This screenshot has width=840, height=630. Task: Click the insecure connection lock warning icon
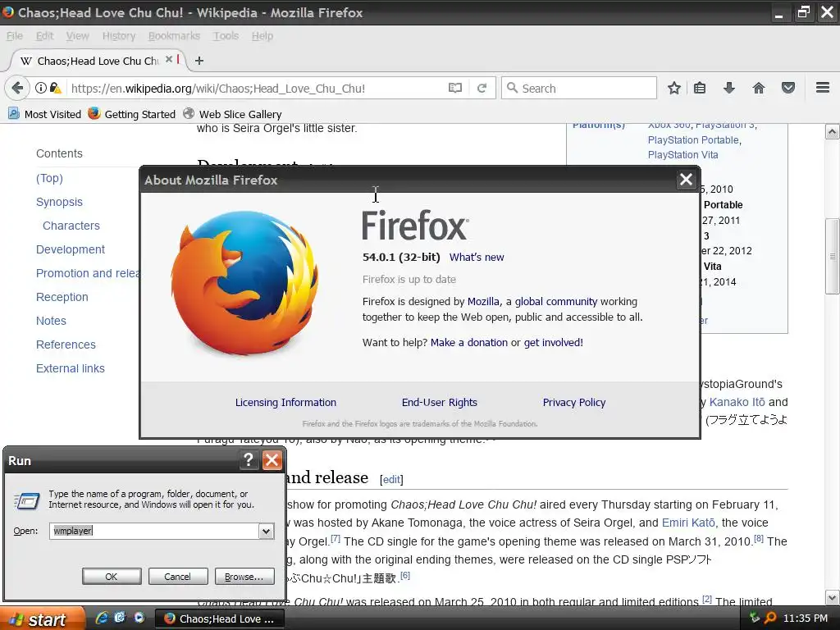point(55,88)
